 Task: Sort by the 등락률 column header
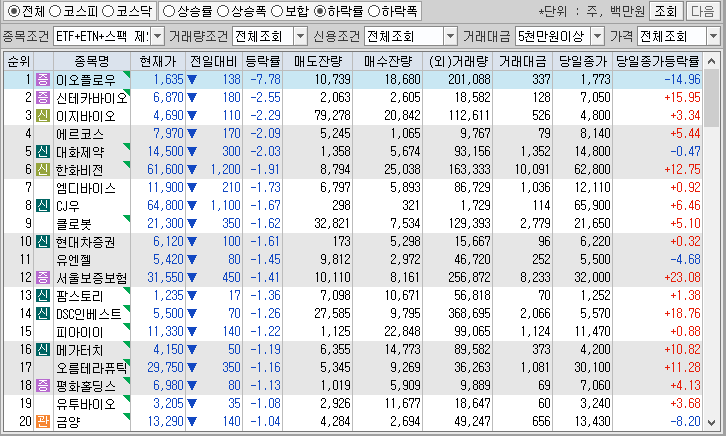click(263, 61)
